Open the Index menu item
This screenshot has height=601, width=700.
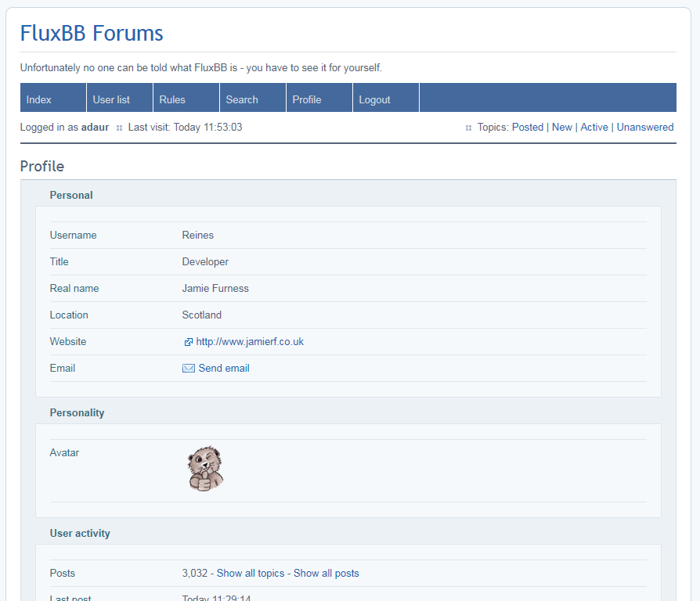(39, 99)
